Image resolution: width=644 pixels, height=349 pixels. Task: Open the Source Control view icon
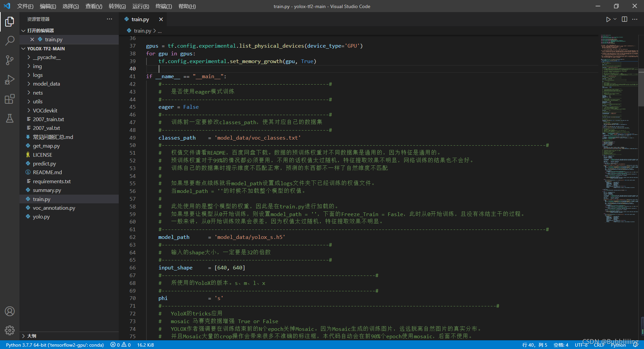[10, 60]
